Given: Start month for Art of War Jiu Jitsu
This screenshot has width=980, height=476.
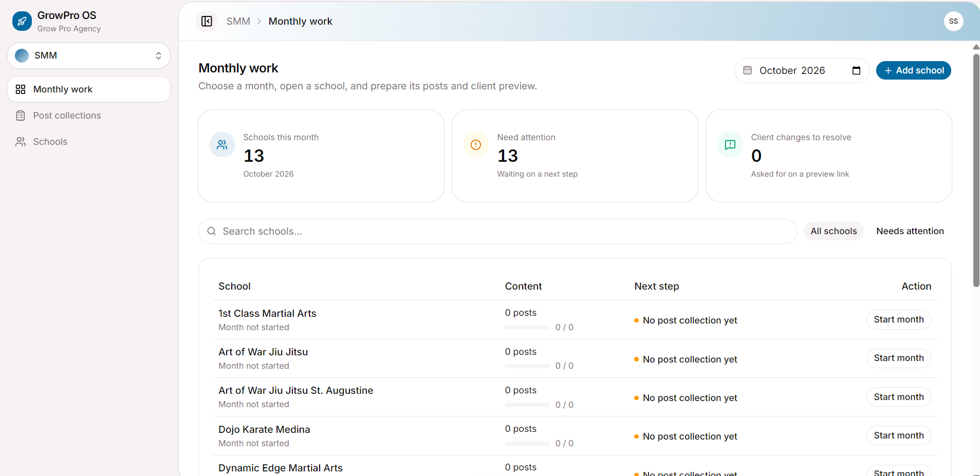Looking at the screenshot, I should [899, 358].
